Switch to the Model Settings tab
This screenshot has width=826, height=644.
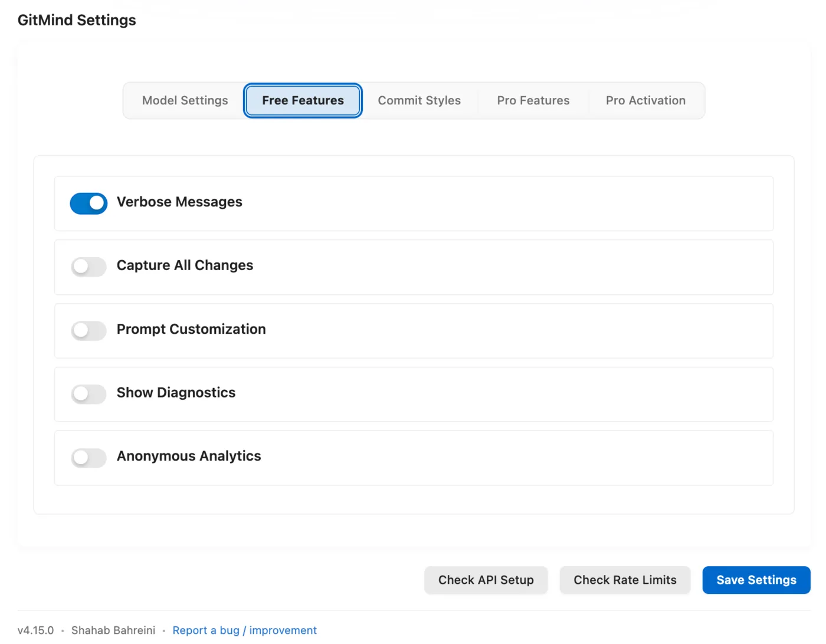[185, 101]
